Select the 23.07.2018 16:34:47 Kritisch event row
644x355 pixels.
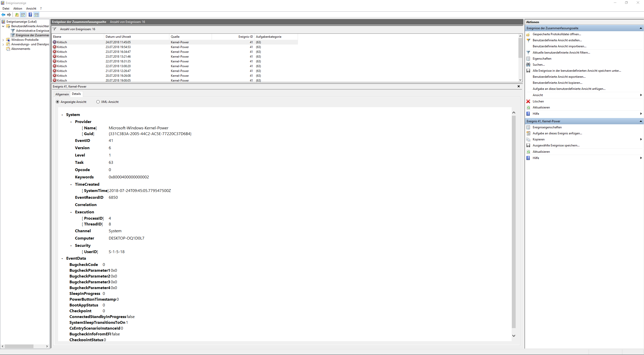[x=118, y=52]
